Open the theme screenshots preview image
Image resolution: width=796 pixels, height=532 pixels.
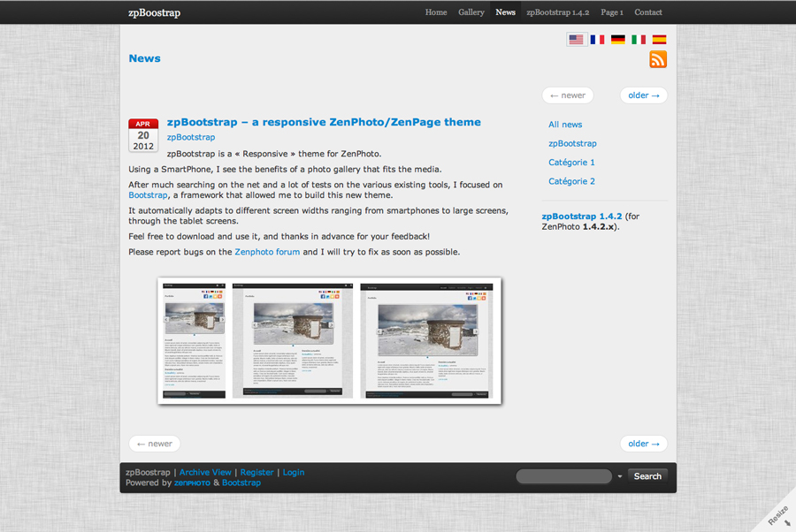(x=330, y=341)
